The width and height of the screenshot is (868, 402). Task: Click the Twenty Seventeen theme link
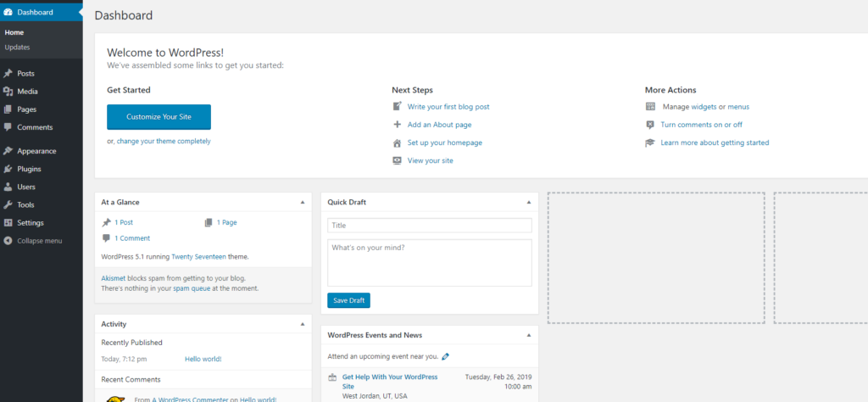(x=198, y=257)
